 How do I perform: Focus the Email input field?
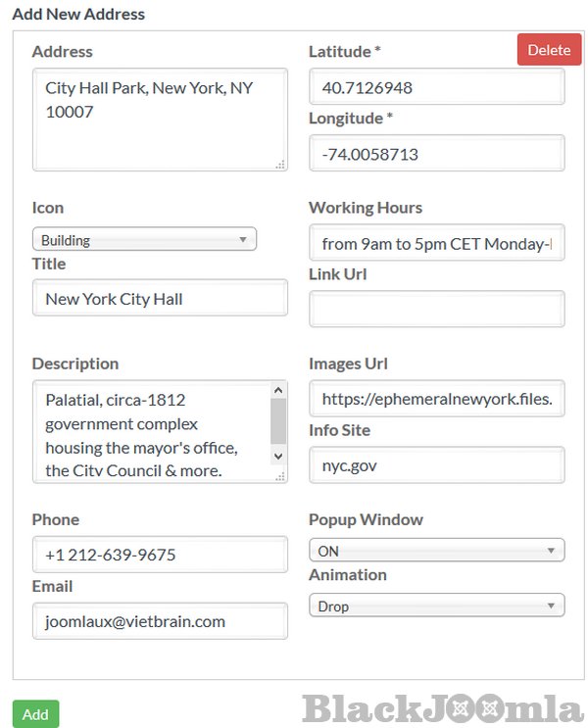pos(160,621)
